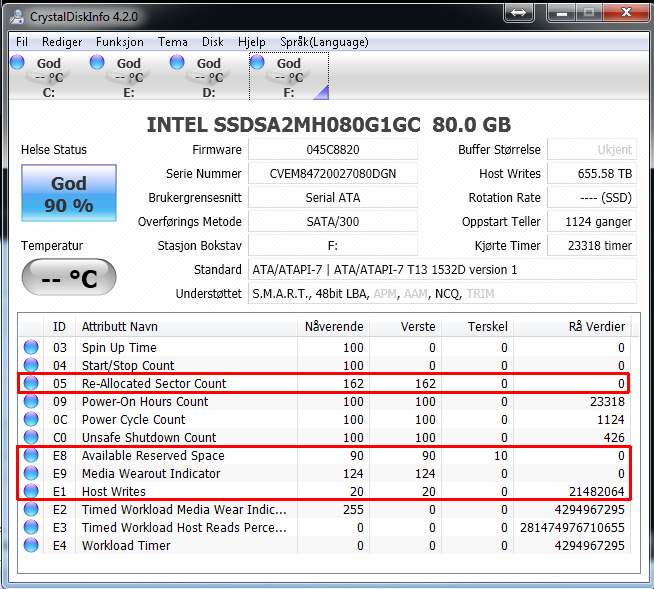The height and width of the screenshot is (589, 654).
Task: Click raw value 21482064 of Host Writes
Action: 596,491
